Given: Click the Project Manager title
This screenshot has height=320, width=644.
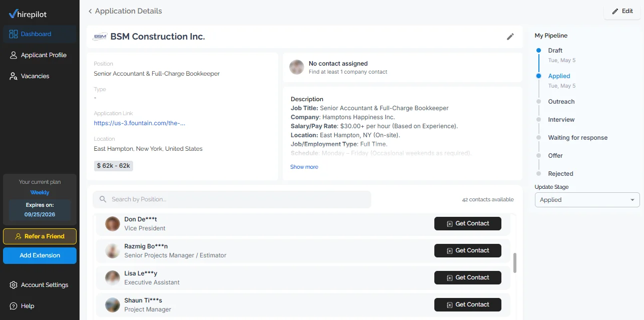Looking at the screenshot, I should [x=148, y=309].
